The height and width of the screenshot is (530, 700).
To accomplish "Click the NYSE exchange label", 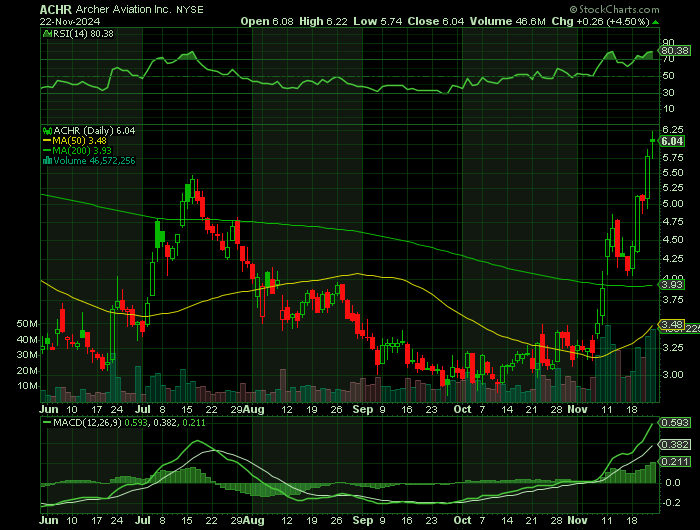I will [x=190, y=10].
